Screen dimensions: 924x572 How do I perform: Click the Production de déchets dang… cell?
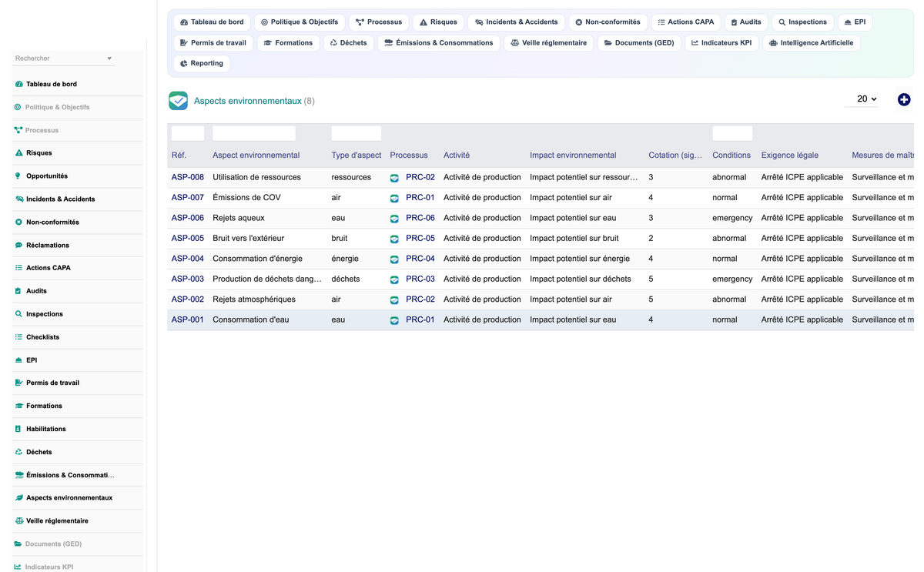point(267,279)
